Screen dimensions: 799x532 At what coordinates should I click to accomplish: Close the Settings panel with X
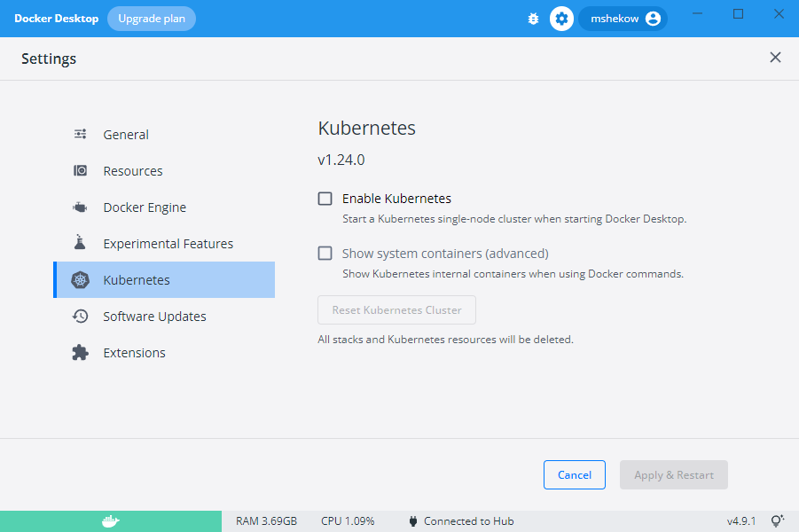click(775, 58)
